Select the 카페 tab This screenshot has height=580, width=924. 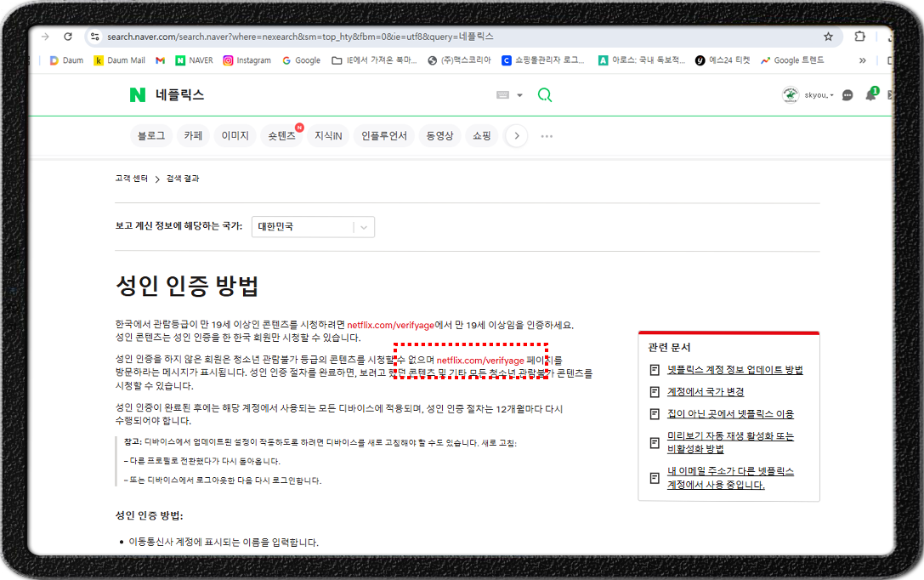click(x=193, y=135)
